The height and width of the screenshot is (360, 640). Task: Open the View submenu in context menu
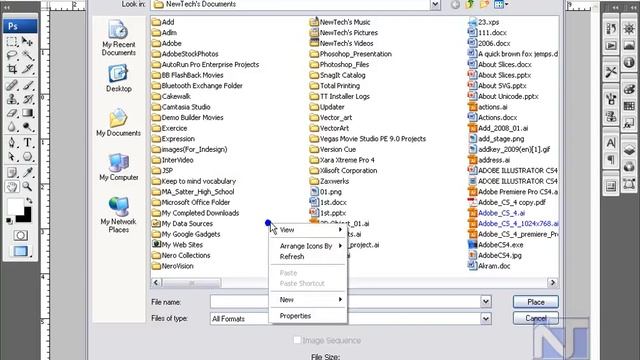pyautogui.click(x=309, y=230)
